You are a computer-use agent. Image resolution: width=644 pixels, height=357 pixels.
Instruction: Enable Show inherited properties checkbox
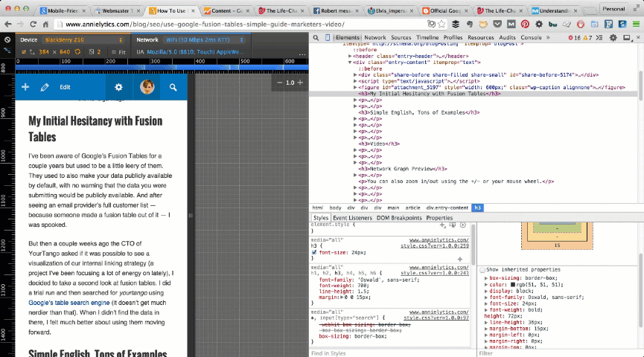[482, 269]
